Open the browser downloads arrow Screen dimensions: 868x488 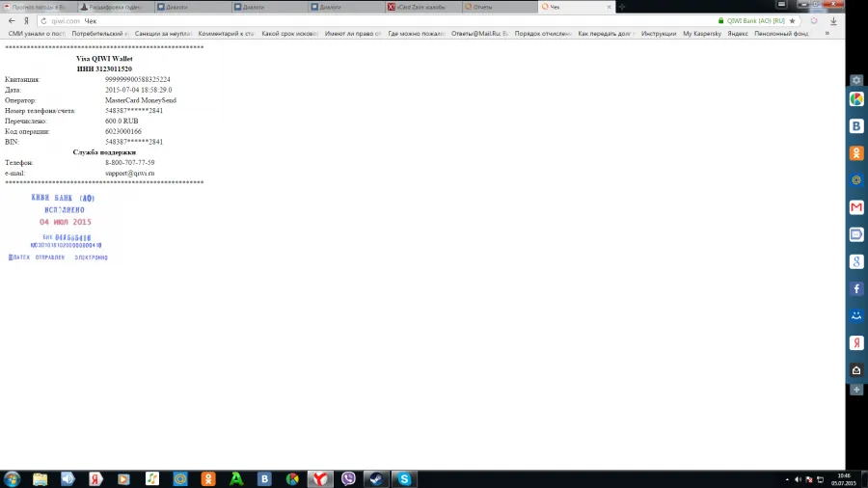(833, 21)
